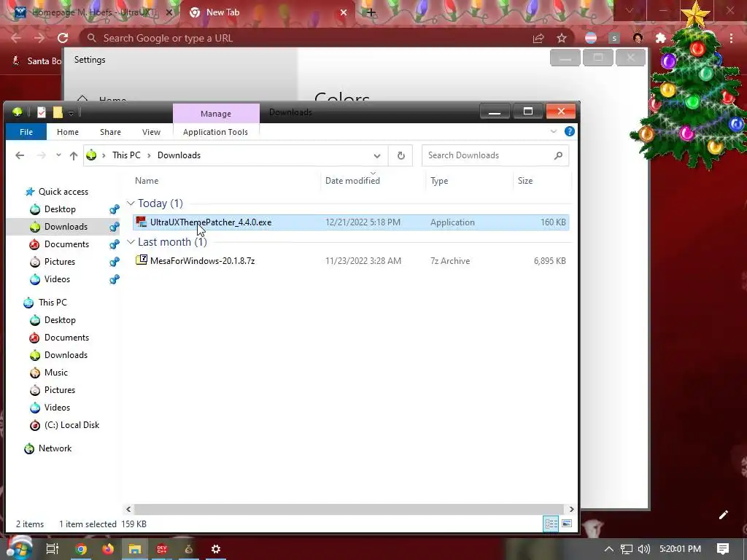Screen dimensions: 747x560
Task: Collapse the Today (1) group
Action: pos(131,203)
